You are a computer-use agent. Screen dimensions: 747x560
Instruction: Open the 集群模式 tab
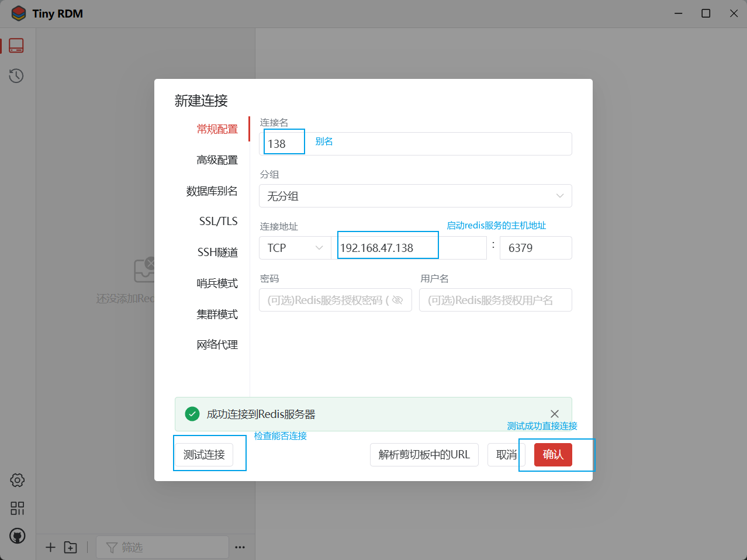point(217,314)
